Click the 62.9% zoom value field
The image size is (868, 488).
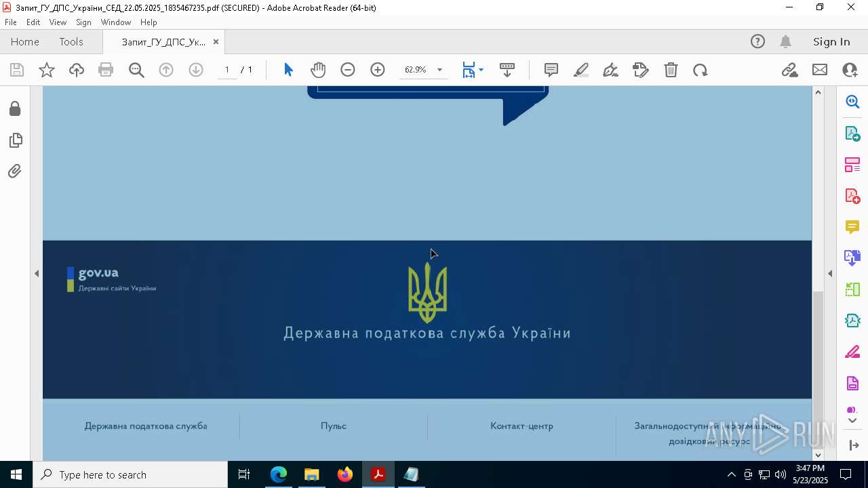click(416, 70)
